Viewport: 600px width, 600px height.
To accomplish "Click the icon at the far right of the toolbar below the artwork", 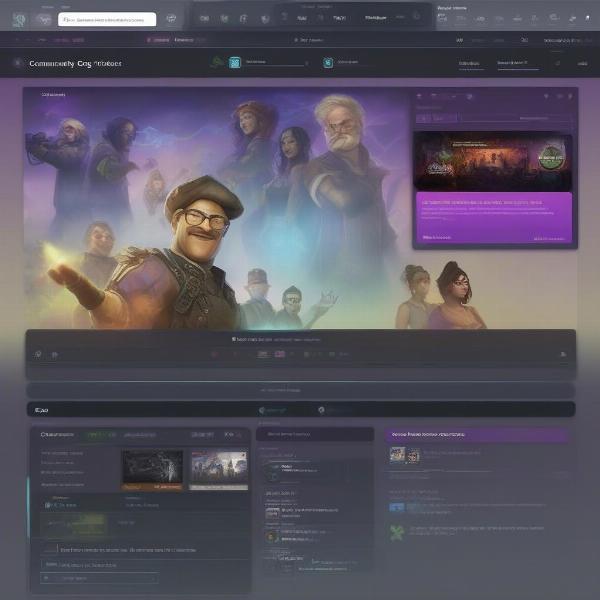I will (563, 354).
